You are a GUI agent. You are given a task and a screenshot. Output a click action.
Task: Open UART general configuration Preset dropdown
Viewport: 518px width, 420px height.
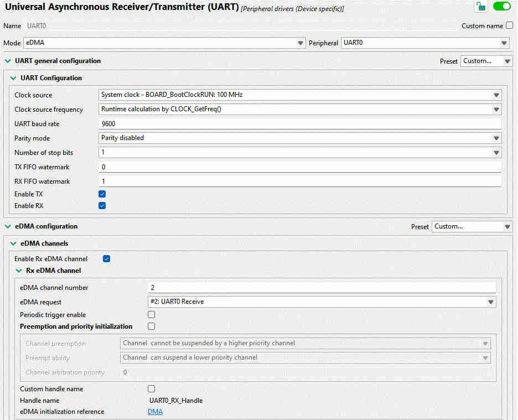(x=486, y=61)
